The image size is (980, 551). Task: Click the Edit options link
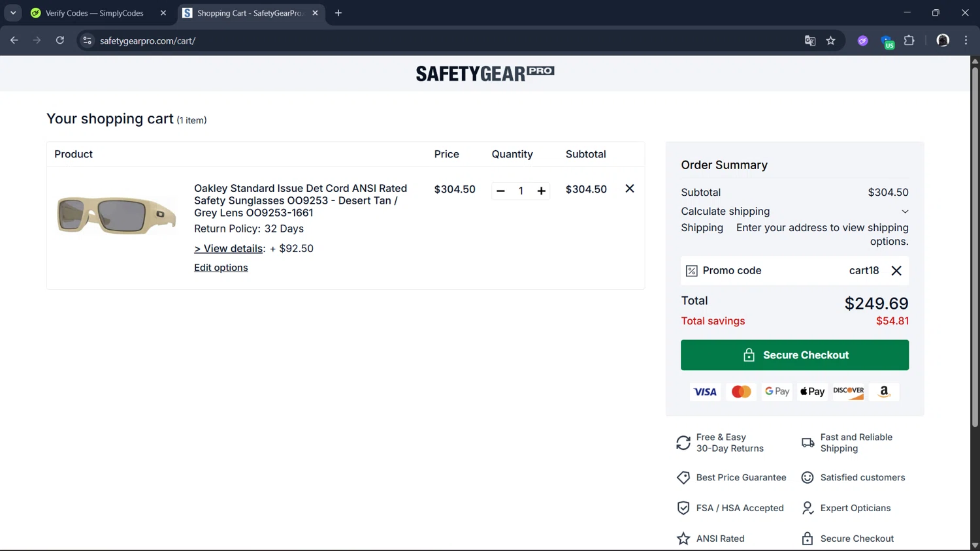pos(221,268)
